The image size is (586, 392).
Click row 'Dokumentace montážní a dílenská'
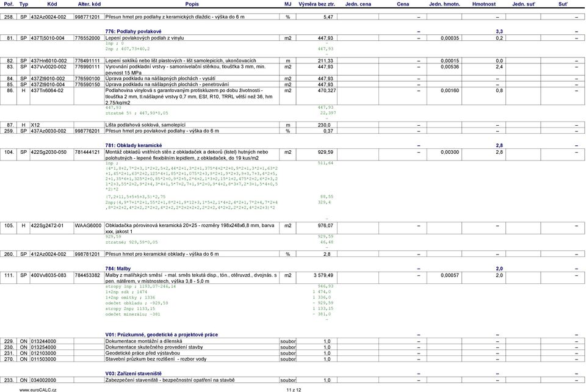292,341
